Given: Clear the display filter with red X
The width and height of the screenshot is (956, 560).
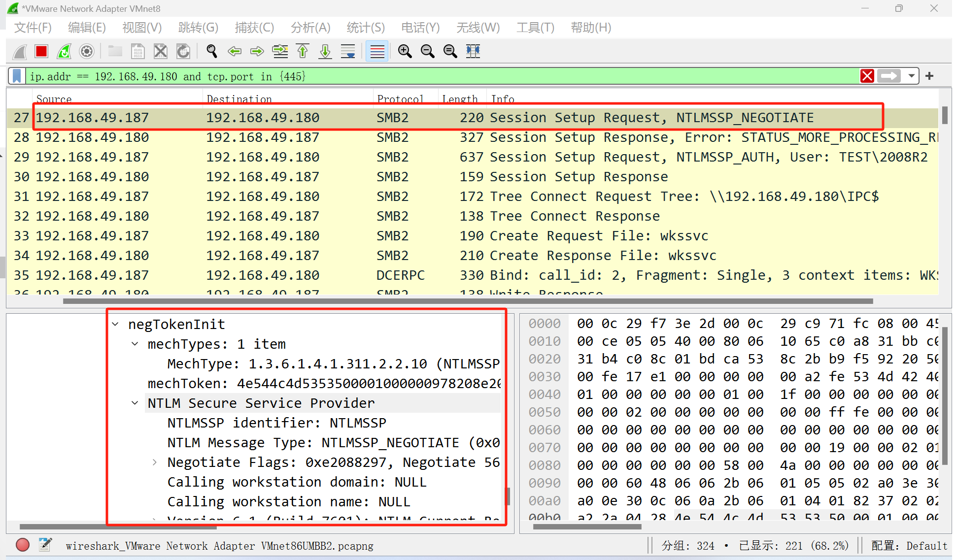Looking at the screenshot, I should [x=867, y=76].
